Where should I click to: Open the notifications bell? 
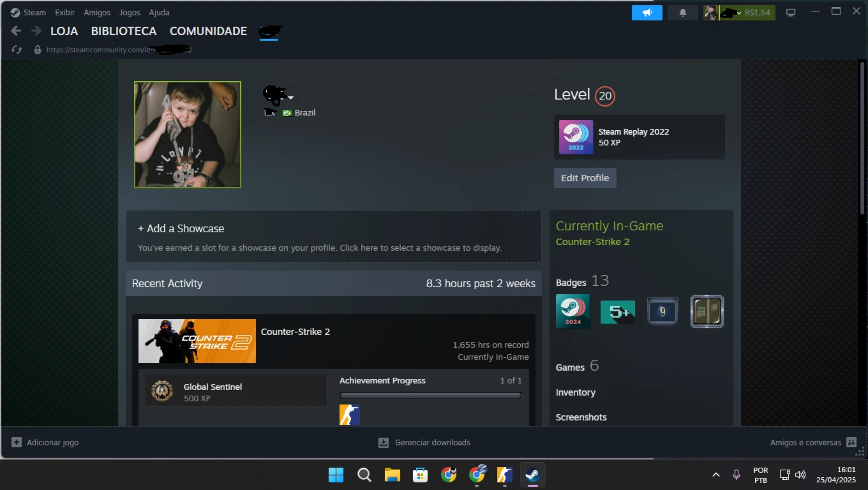[682, 13]
